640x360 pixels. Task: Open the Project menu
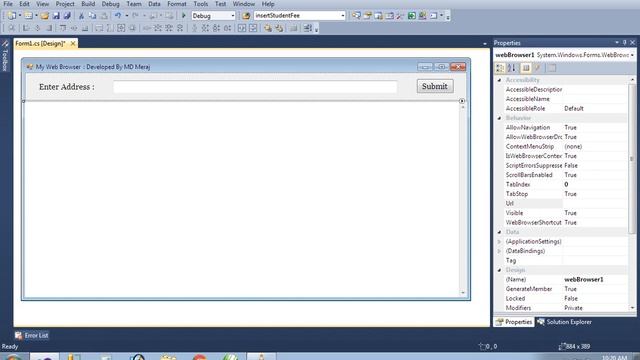(65, 4)
